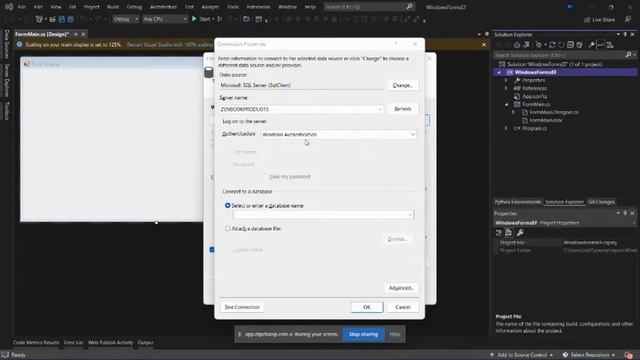Open the database name dropdown
The height and width of the screenshot is (360, 640).
tap(410, 215)
